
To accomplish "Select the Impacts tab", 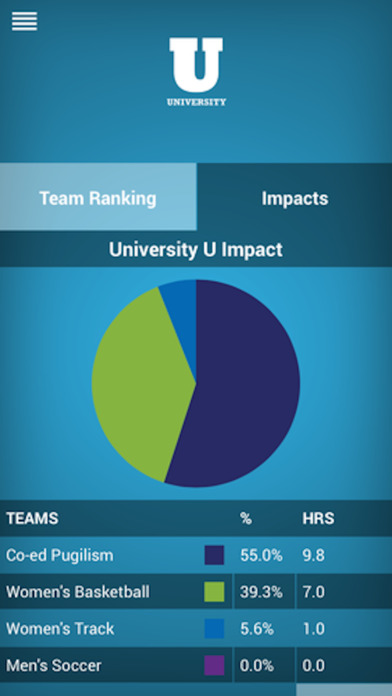I will coord(294,197).
